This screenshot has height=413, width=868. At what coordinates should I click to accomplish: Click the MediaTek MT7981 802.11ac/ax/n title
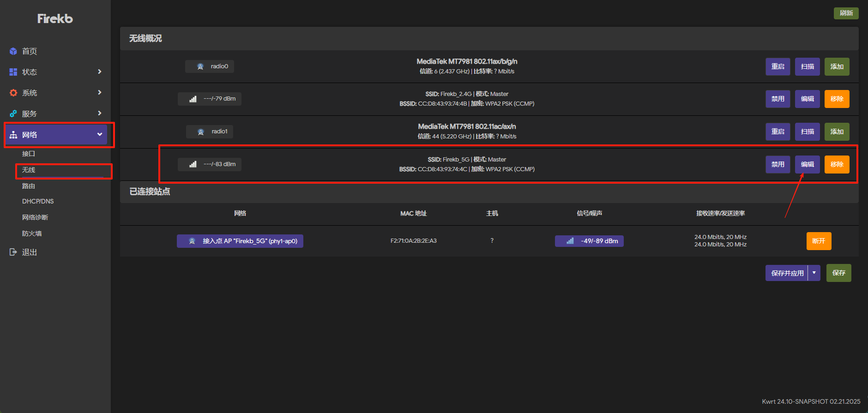467,126
